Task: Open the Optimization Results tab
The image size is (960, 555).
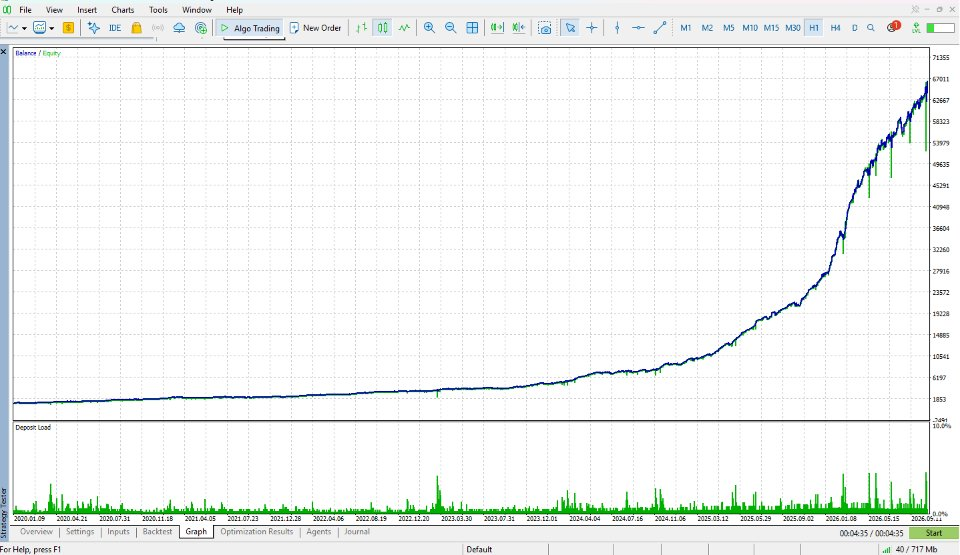Action: (x=257, y=532)
